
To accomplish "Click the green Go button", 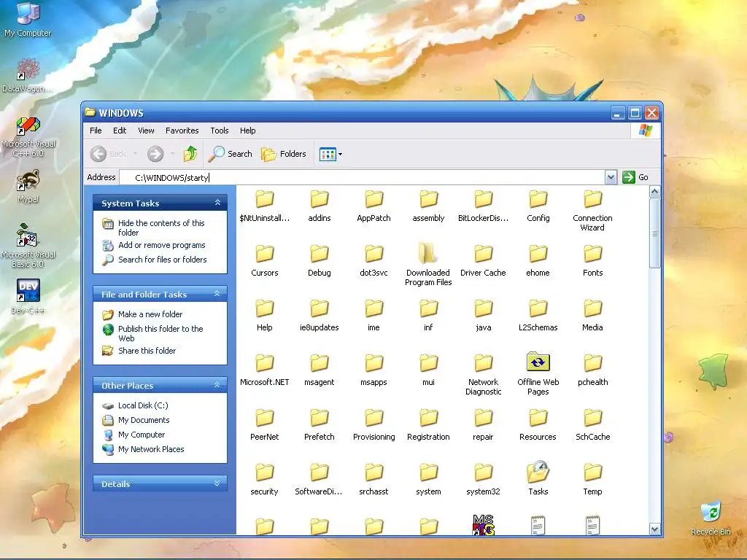I will coord(635,177).
